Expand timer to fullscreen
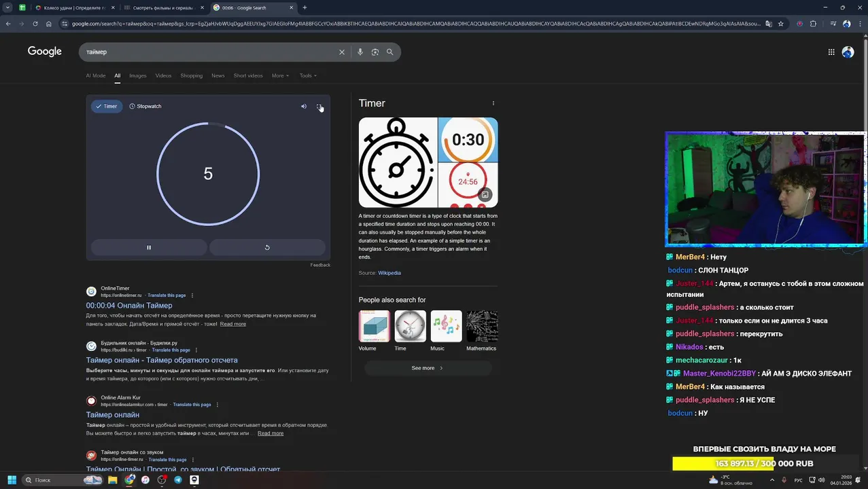Image resolution: width=868 pixels, height=489 pixels. pos(319,106)
